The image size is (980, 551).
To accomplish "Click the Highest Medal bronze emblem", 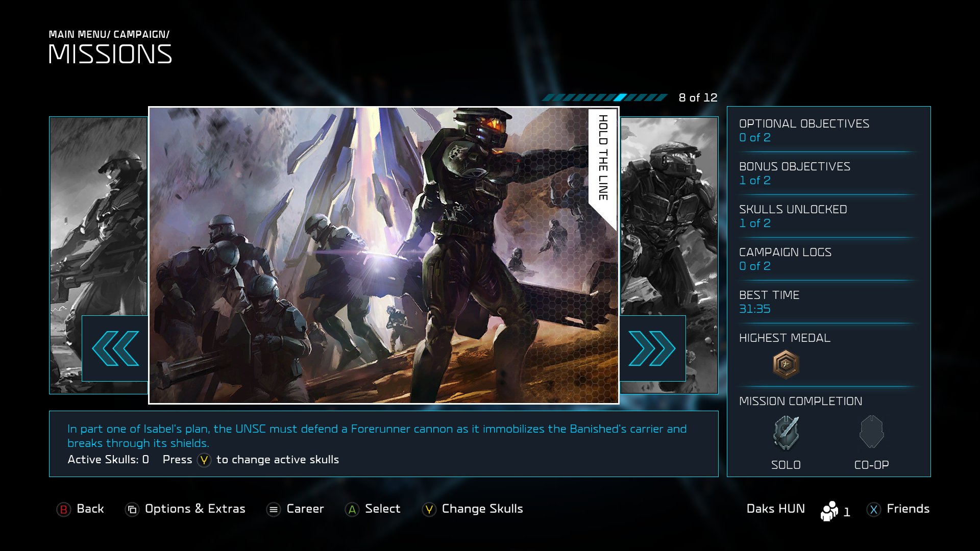I will (x=786, y=364).
